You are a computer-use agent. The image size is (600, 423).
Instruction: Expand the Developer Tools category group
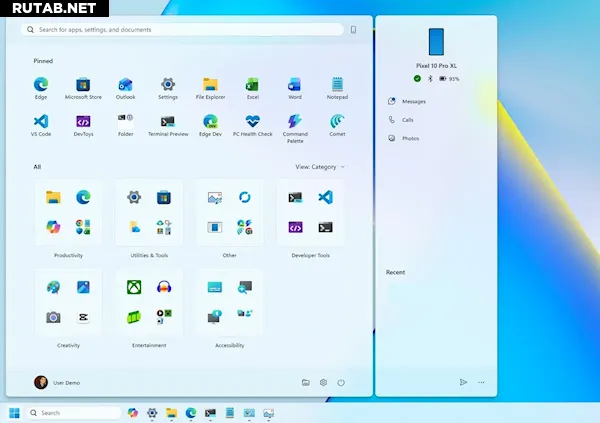coord(310,214)
